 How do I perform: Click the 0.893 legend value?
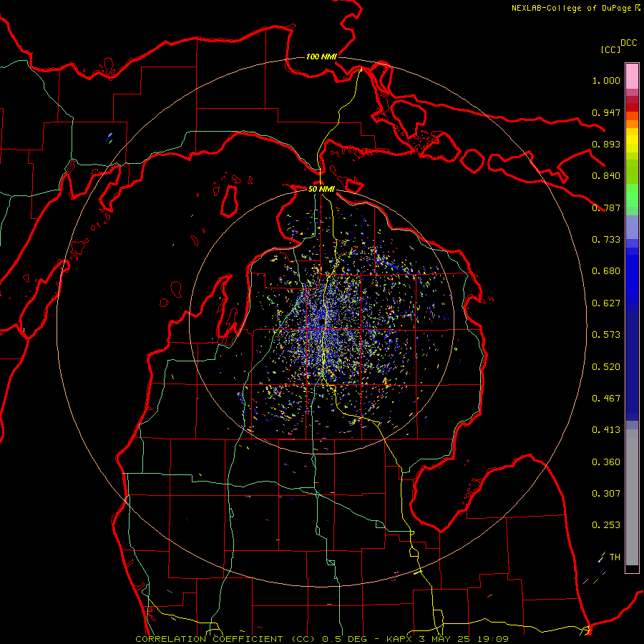tap(606, 144)
